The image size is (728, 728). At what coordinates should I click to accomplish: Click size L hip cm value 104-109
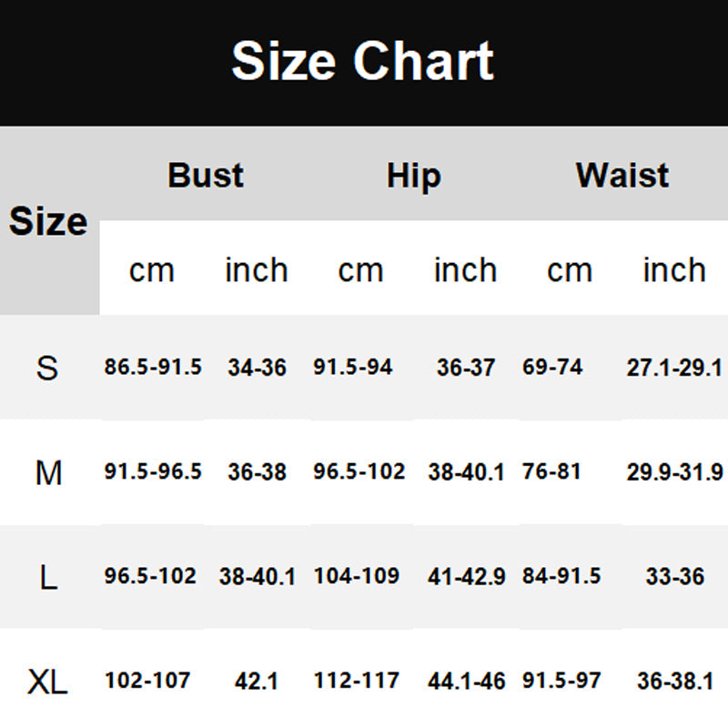[357, 576]
